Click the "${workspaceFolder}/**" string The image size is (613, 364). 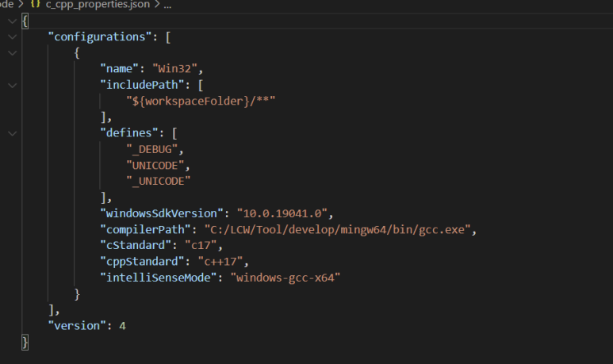[201, 102]
